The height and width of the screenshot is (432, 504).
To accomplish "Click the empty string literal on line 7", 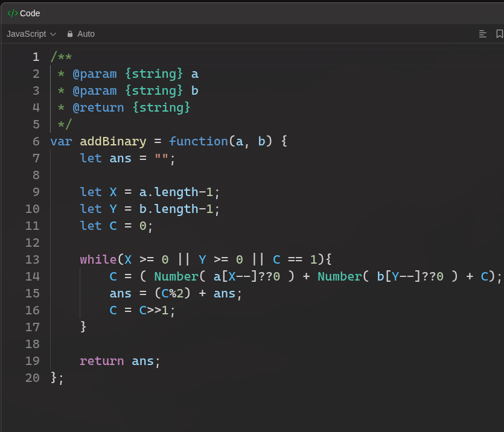I will point(161,158).
